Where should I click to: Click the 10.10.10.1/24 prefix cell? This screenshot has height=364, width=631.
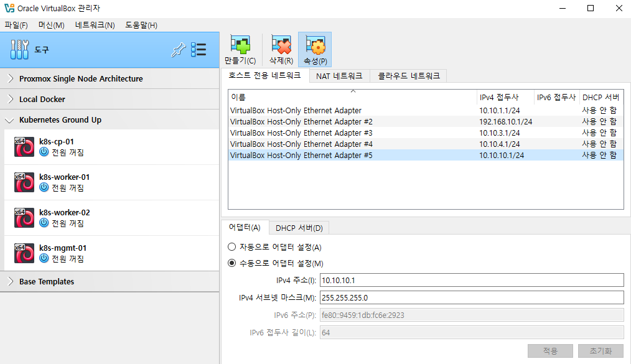pyautogui.click(x=502, y=156)
